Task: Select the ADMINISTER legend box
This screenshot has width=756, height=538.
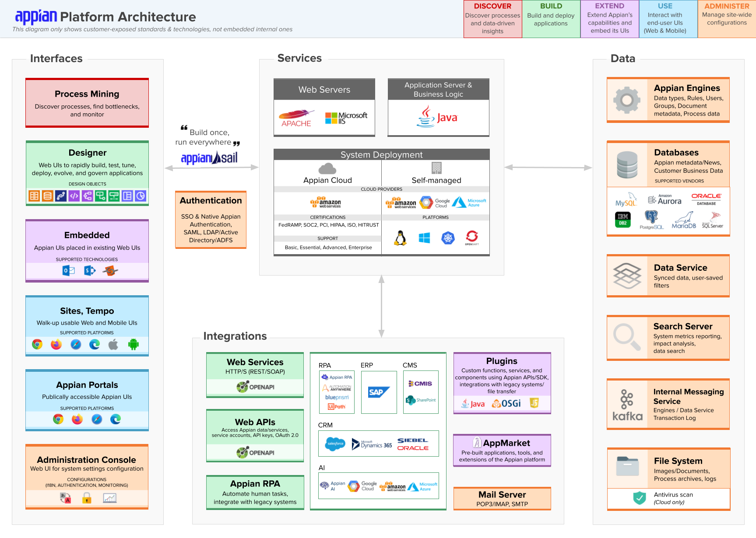Action: click(x=727, y=19)
